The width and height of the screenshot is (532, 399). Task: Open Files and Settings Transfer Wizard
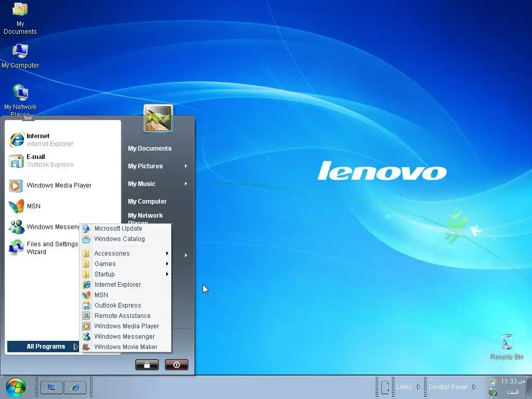pos(44,248)
